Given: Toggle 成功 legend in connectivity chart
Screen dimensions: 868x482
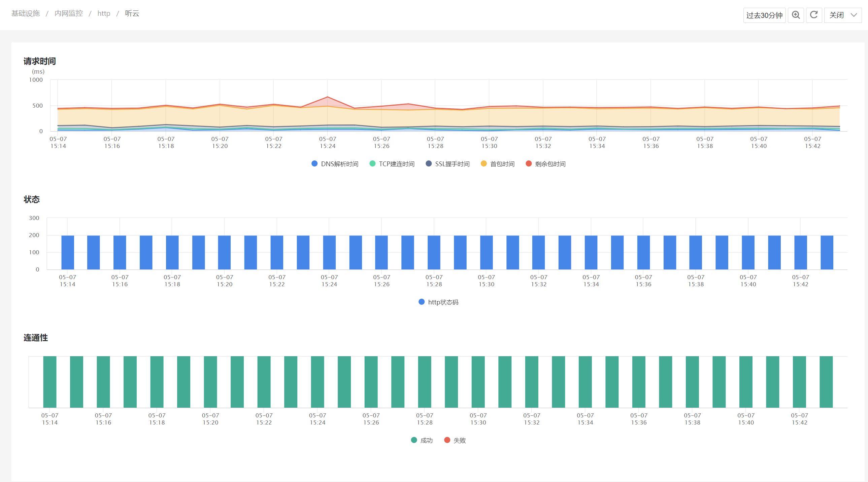Looking at the screenshot, I should click(422, 440).
